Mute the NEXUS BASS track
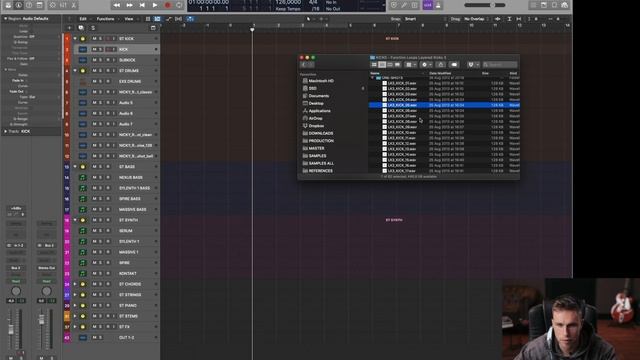The width and height of the screenshot is (640, 360). [94, 177]
